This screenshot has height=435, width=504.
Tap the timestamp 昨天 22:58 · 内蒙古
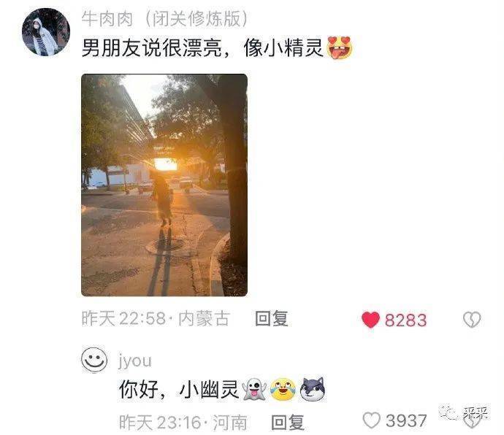pos(156,319)
